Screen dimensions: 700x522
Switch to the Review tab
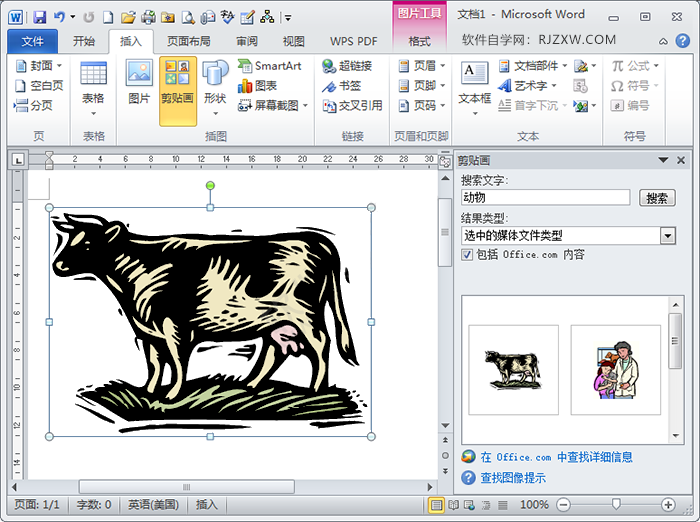click(247, 42)
